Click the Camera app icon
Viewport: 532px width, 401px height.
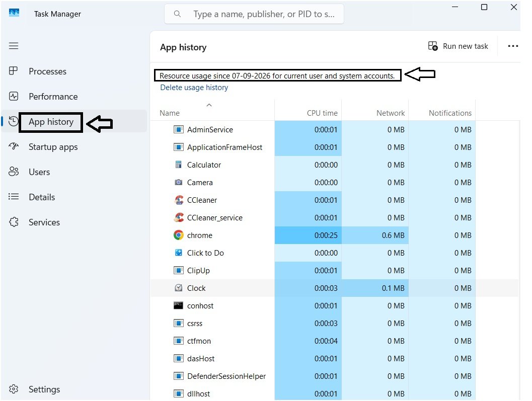[x=179, y=182]
